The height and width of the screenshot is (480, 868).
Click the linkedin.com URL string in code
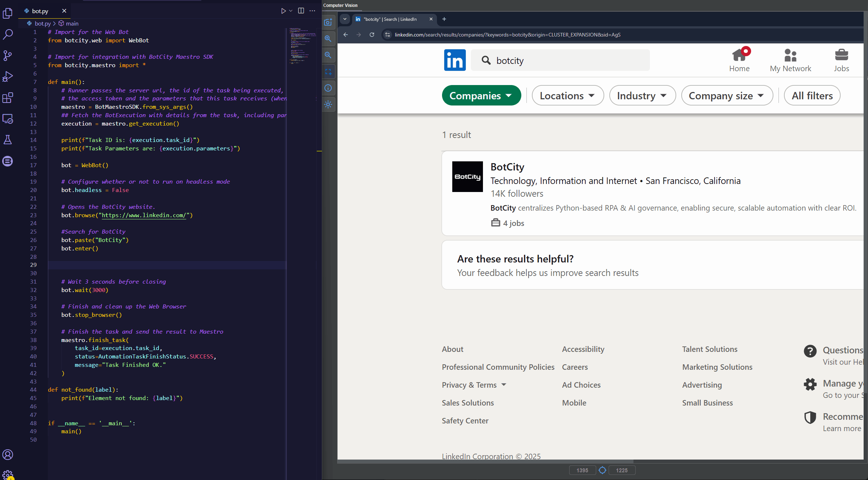pyautogui.click(x=144, y=215)
